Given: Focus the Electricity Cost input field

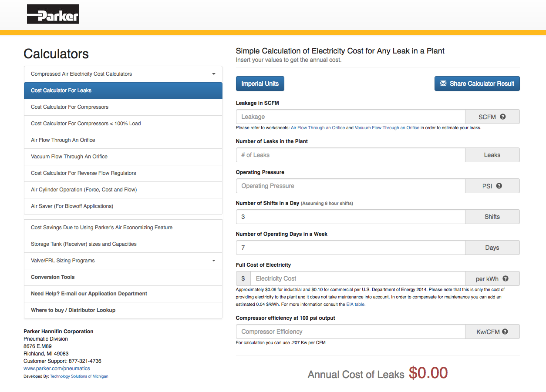Looking at the screenshot, I should point(358,278).
